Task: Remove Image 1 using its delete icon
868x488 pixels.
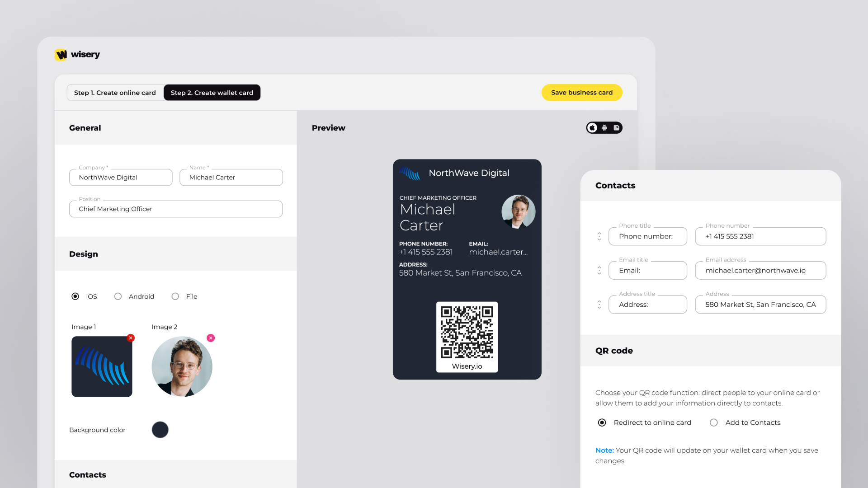Action: [131, 338]
